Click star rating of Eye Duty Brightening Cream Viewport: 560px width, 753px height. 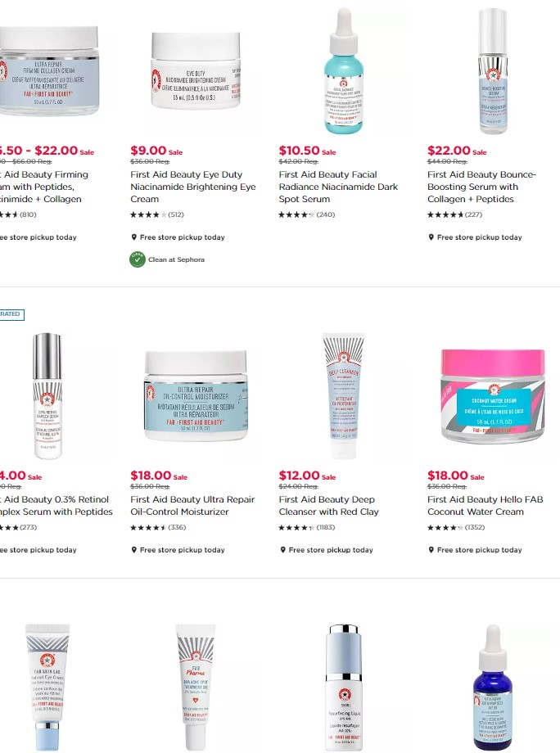pyautogui.click(x=148, y=214)
